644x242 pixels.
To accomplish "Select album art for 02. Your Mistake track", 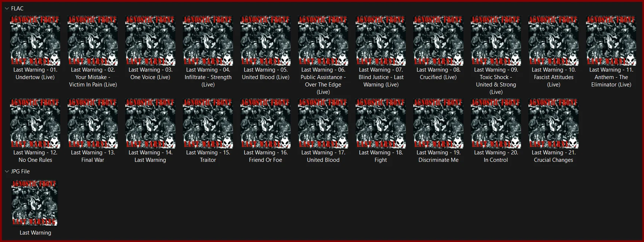I will point(93,40).
